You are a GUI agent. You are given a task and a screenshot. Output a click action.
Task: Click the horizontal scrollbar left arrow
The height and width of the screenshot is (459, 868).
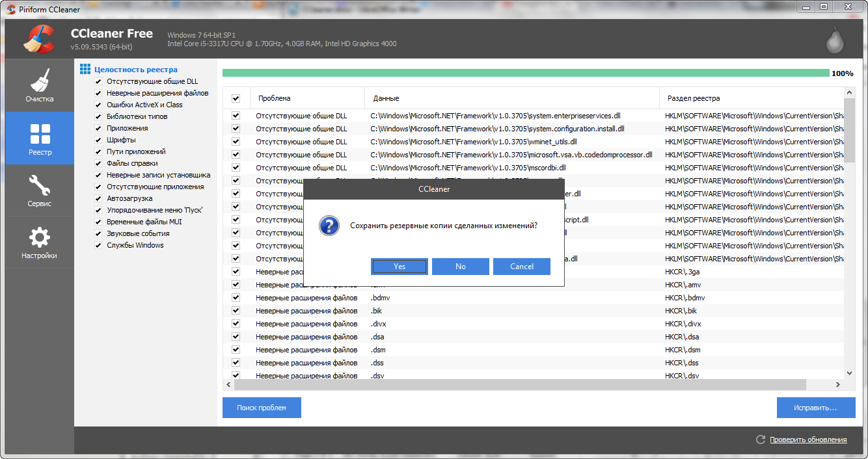tap(228, 384)
